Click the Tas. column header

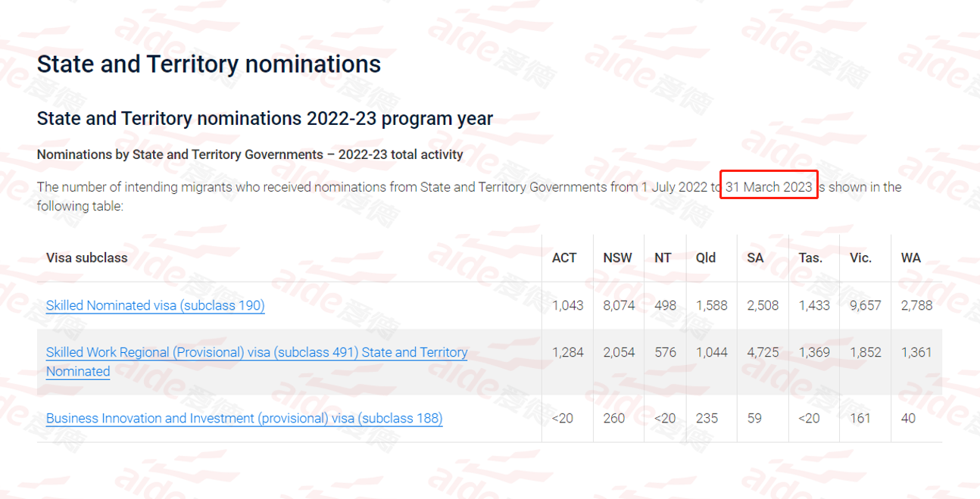click(810, 257)
